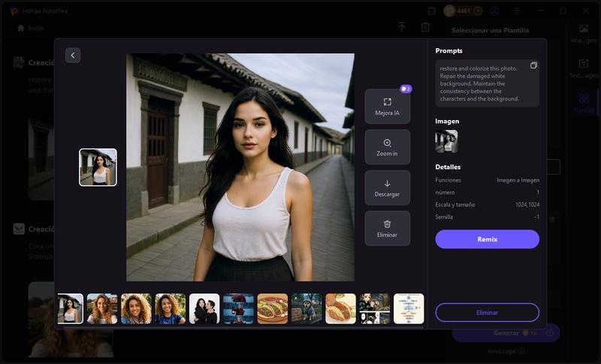Screen dimensions: 601x364
Task: Copy the prompt text with copy icon
Action: pyautogui.click(x=533, y=66)
